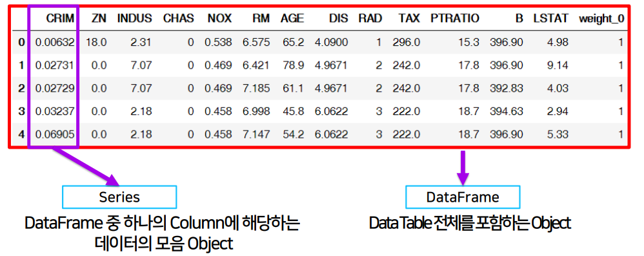Click the Series label box
644x256 pixels.
(x=119, y=197)
